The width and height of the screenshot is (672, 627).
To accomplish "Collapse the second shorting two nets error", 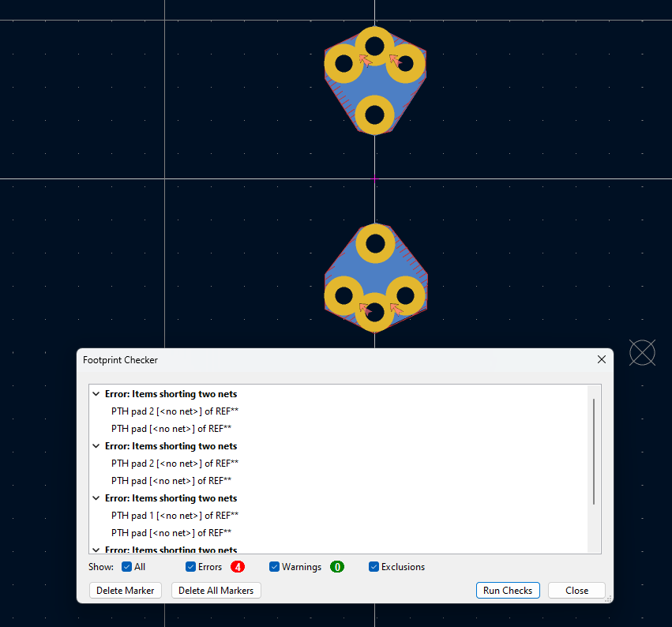I will point(96,446).
